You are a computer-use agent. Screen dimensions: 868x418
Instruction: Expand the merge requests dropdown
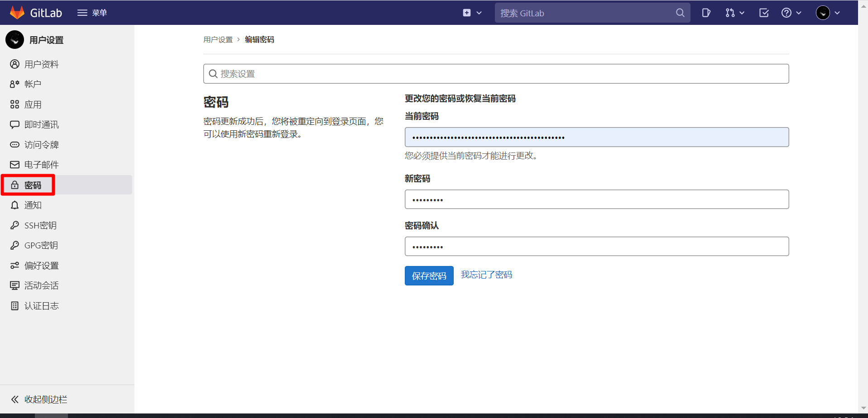(734, 13)
